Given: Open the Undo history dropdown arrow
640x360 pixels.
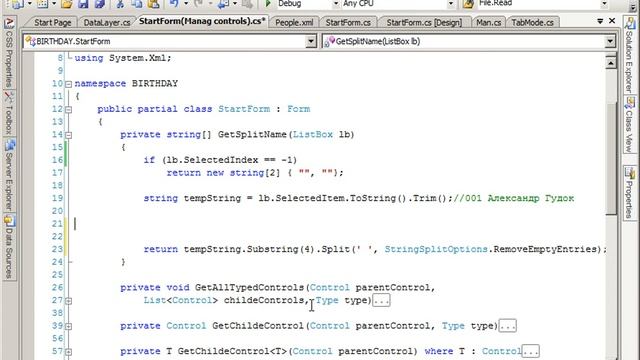Looking at the screenshot, I should coord(186,4).
